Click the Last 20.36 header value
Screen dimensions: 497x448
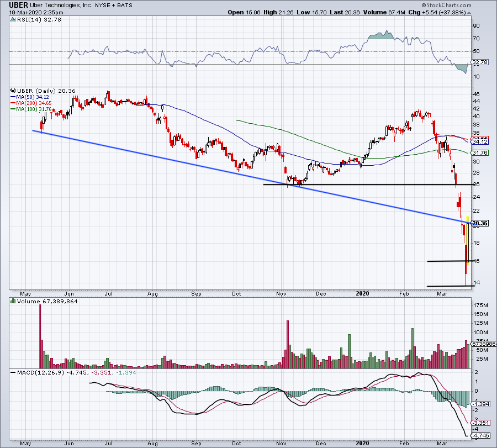345,12
